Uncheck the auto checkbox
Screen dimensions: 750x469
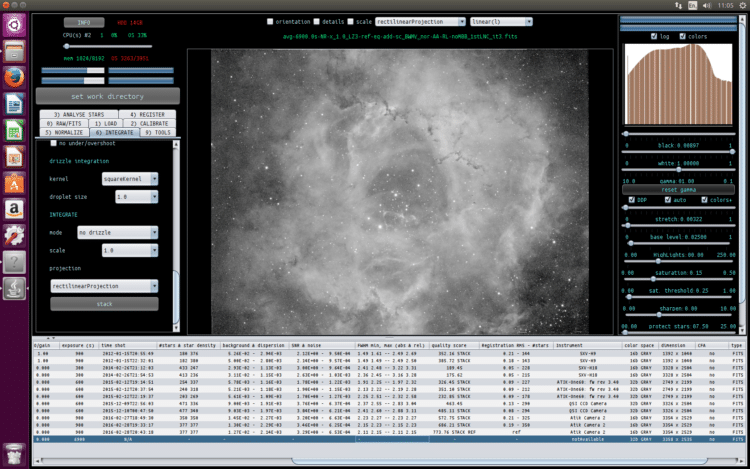pos(668,200)
